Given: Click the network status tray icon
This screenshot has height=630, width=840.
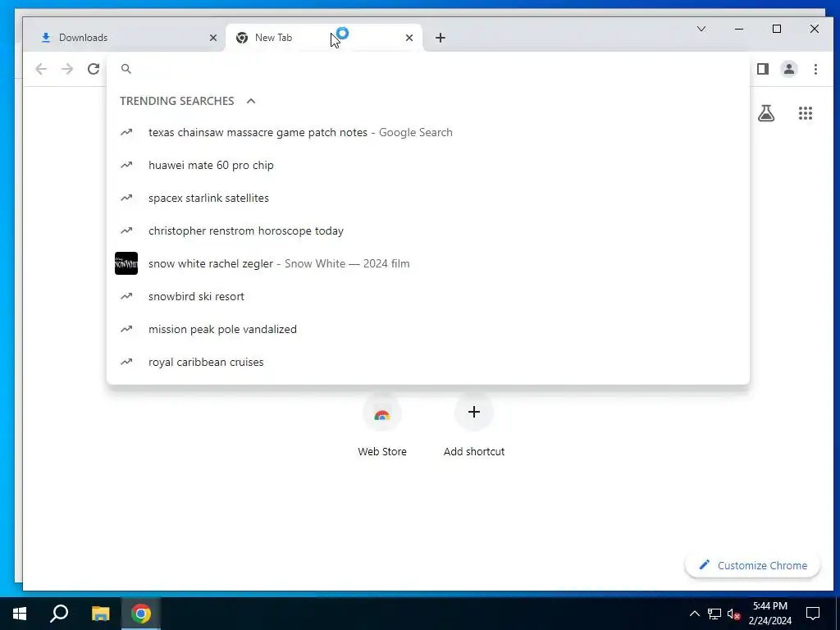Looking at the screenshot, I should tap(714, 614).
